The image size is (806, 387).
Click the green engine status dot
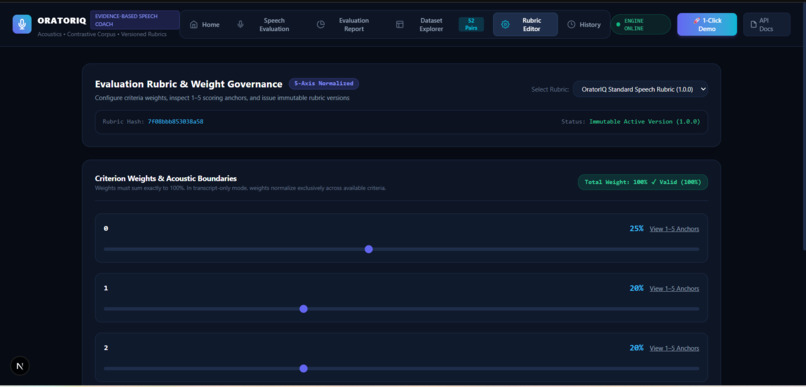(618, 24)
